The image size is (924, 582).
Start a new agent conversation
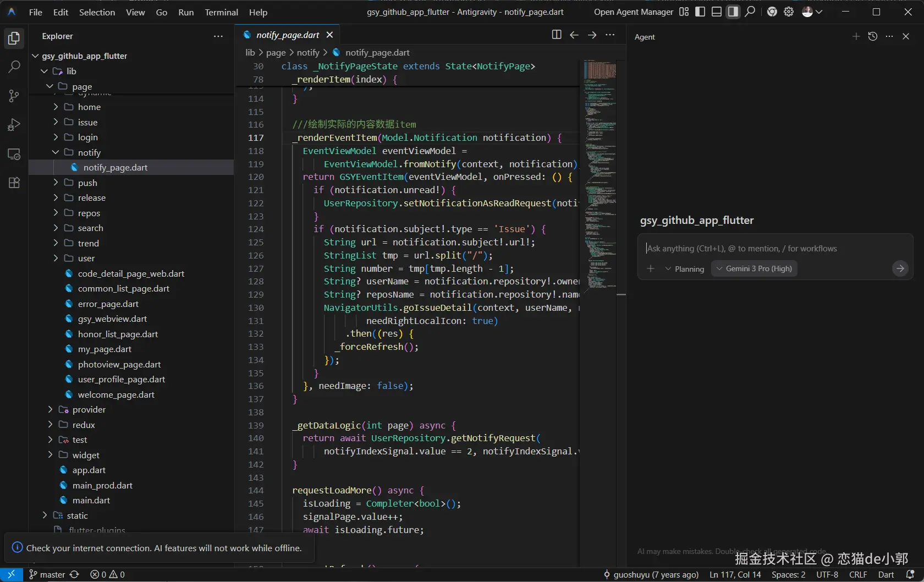pyautogui.click(x=856, y=36)
